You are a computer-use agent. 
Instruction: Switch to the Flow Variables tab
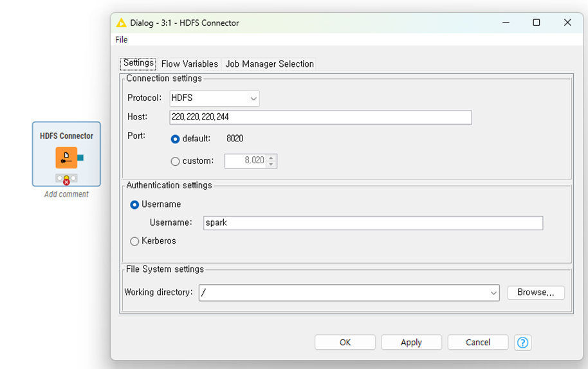pyautogui.click(x=189, y=64)
